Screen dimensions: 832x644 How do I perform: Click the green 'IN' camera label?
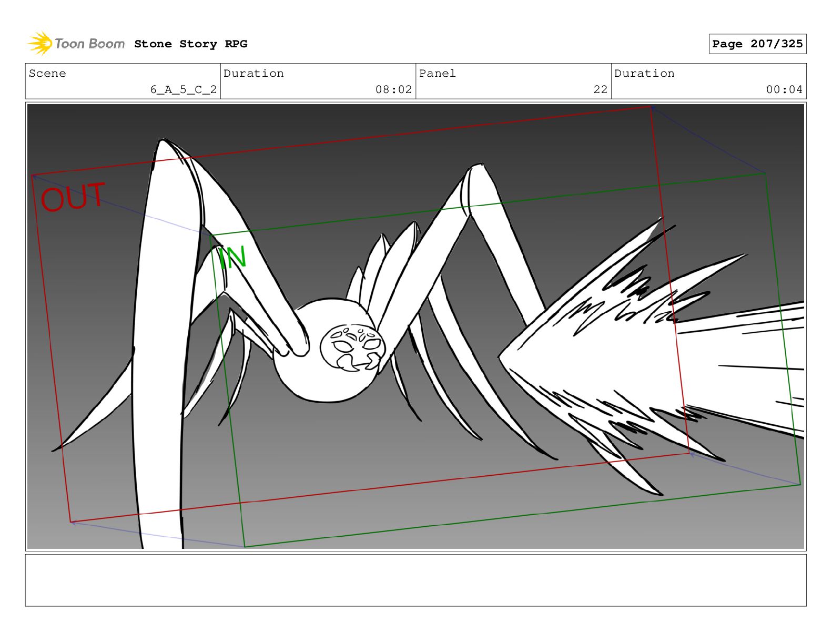tap(232, 258)
